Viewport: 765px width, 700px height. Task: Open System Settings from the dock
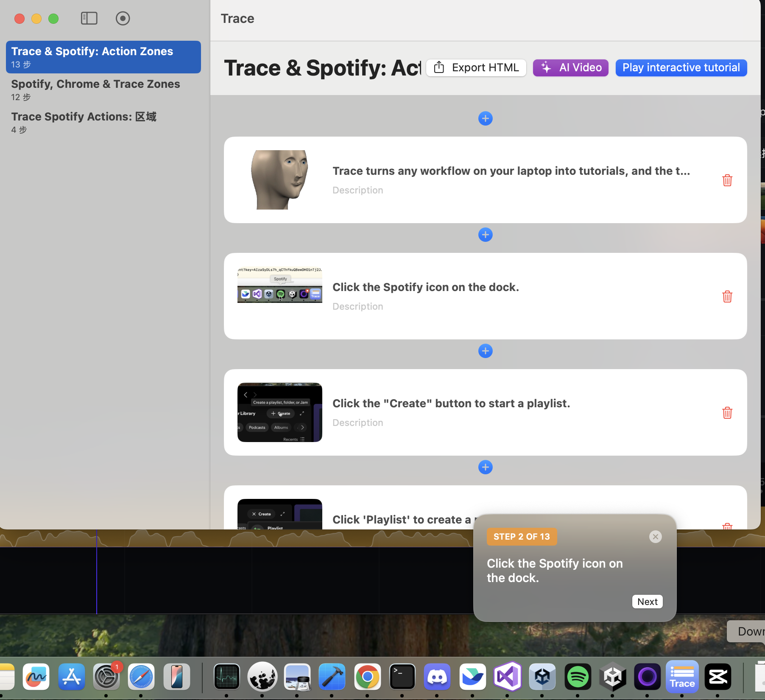(106, 677)
